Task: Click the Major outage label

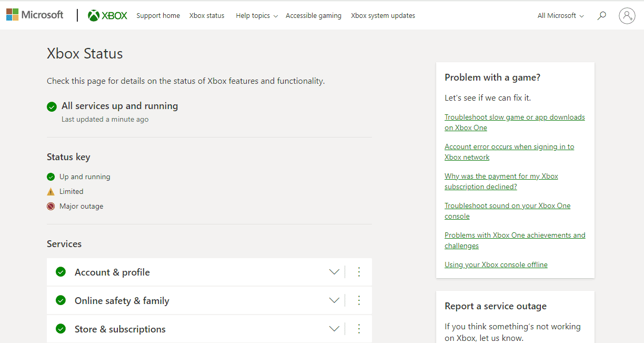Action: 82,207
